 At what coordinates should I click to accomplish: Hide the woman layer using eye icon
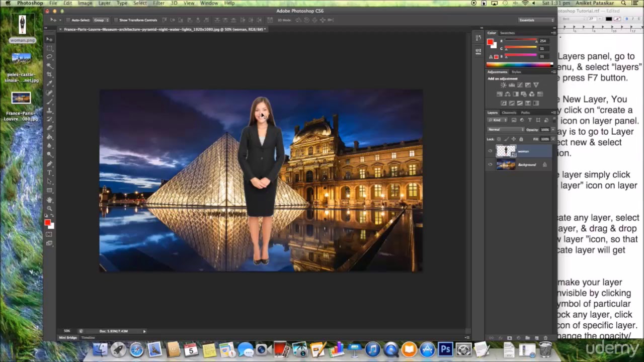click(x=490, y=151)
